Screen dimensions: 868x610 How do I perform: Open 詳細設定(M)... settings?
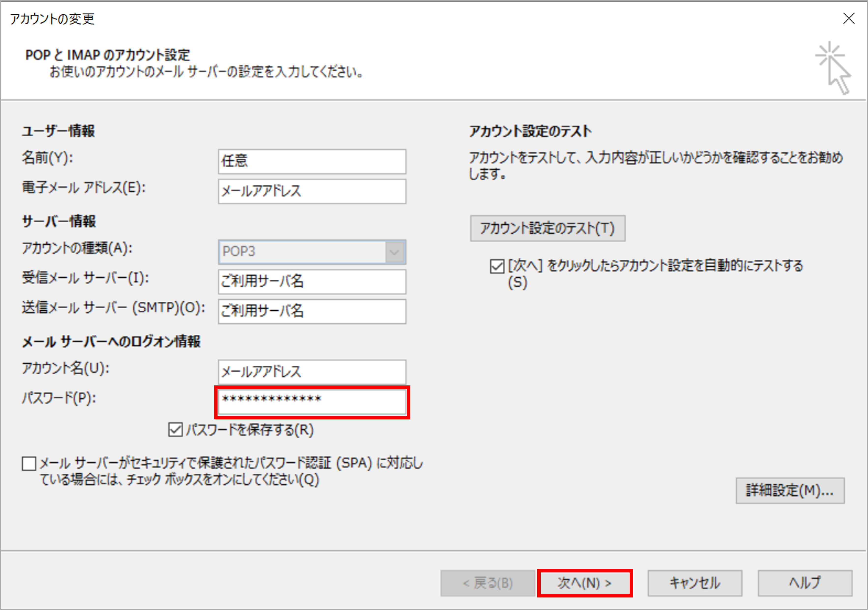coord(790,491)
